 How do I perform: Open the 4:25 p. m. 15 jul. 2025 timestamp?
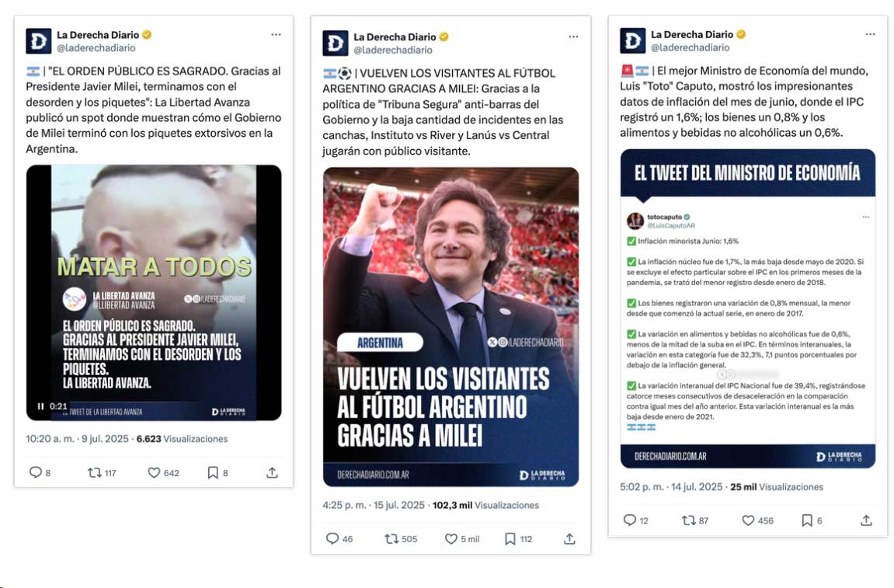pos(374,506)
